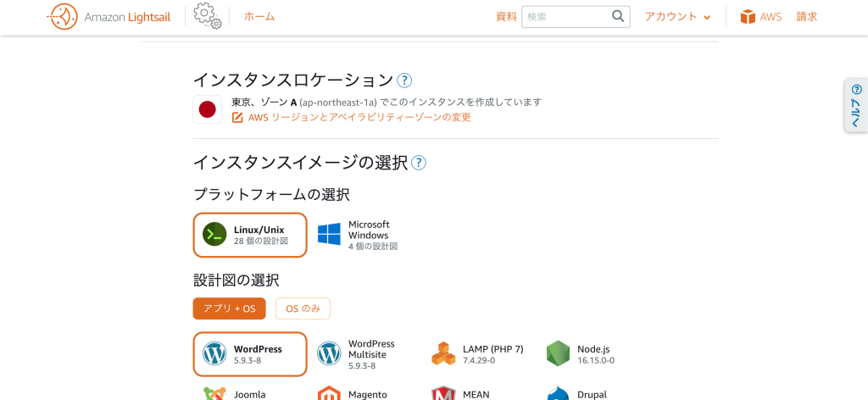Click the Japan flag icon
The height and width of the screenshot is (400, 868).
point(208,109)
